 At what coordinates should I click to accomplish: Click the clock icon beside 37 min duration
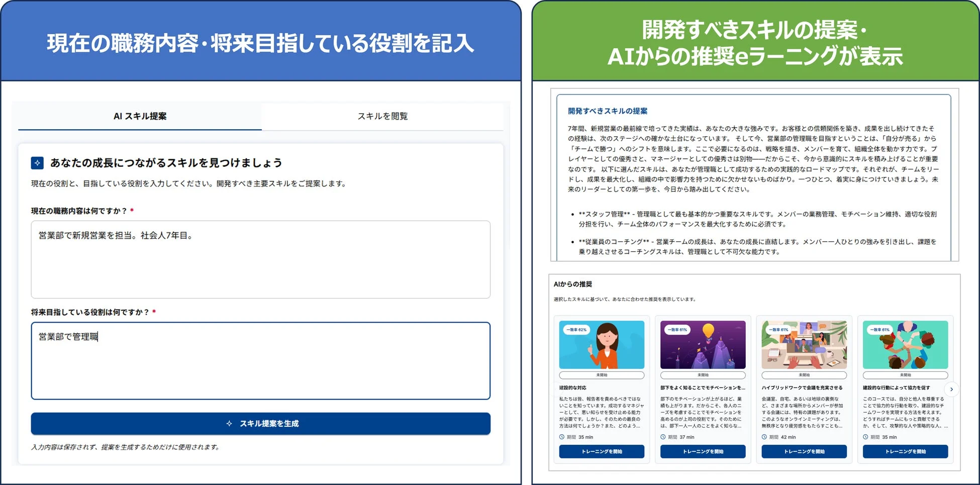(x=663, y=437)
